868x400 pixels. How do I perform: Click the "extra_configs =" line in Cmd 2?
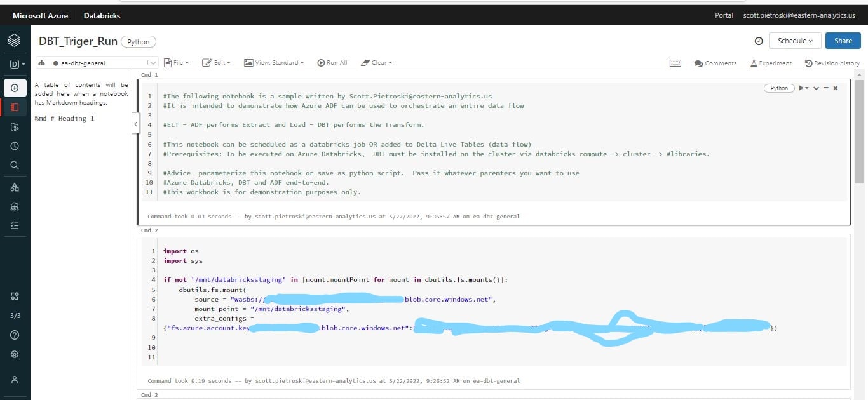pyautogui.click(x=224, y=318)
